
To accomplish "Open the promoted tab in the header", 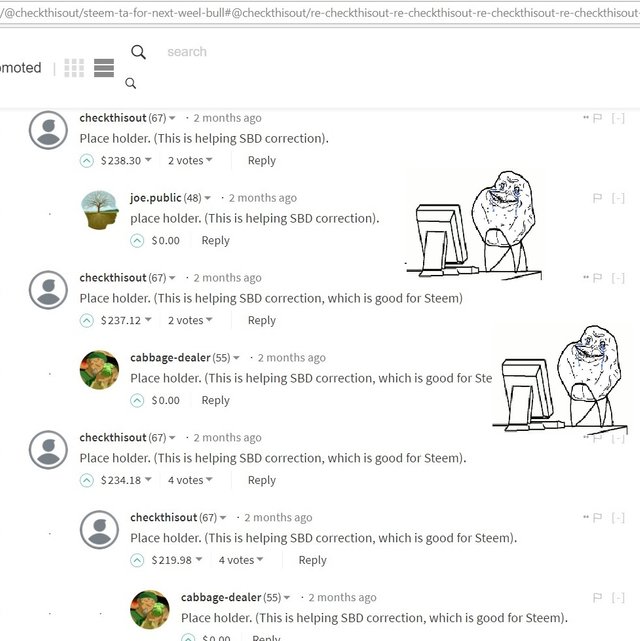I will pyautogui.click(x=20, y=67).
